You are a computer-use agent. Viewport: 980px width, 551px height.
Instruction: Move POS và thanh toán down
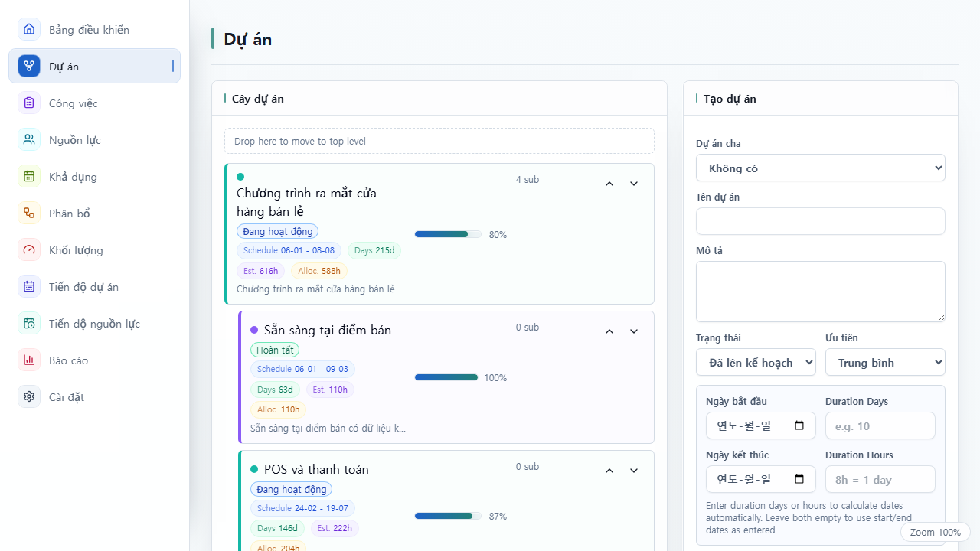coord(634,471)
